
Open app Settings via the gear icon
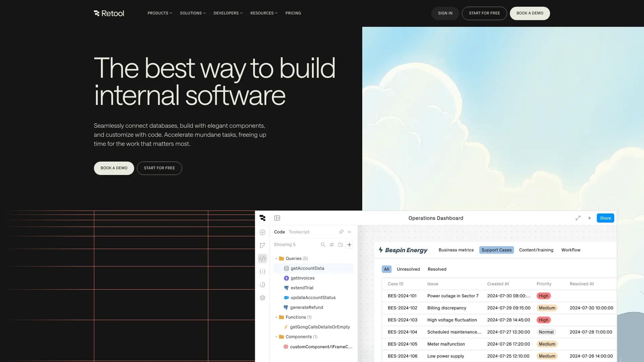click(262, 298)
